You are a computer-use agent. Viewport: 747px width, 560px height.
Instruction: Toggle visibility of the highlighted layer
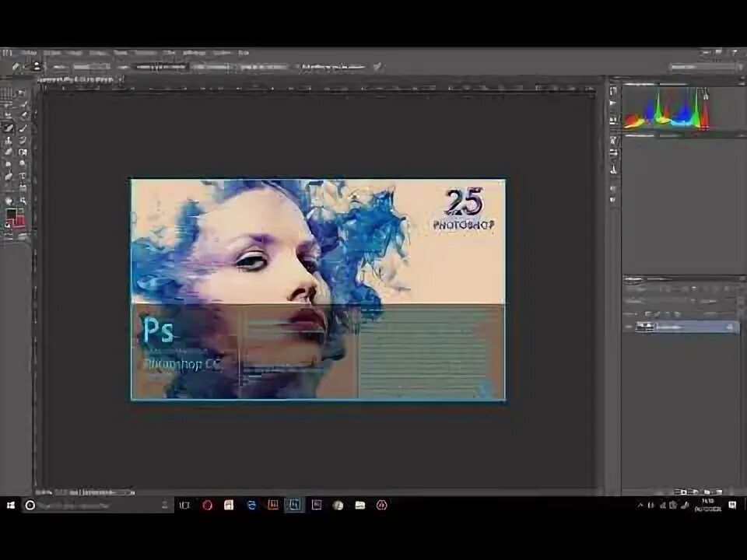tap(629, 327)
